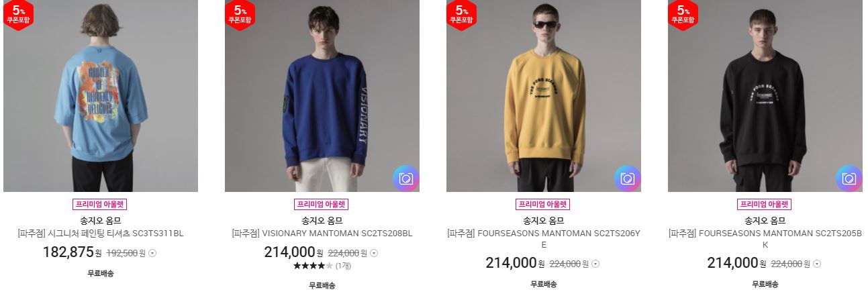Viewport: 868px width, 300px height.
Task: Click 5% coupon badge on black sweatshirt
Action: point(683,14)
